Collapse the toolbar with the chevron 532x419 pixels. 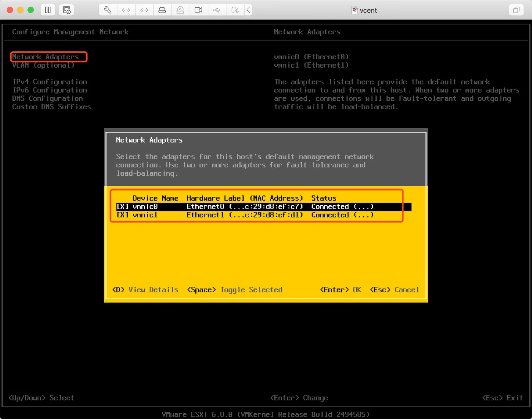(248, 10)
